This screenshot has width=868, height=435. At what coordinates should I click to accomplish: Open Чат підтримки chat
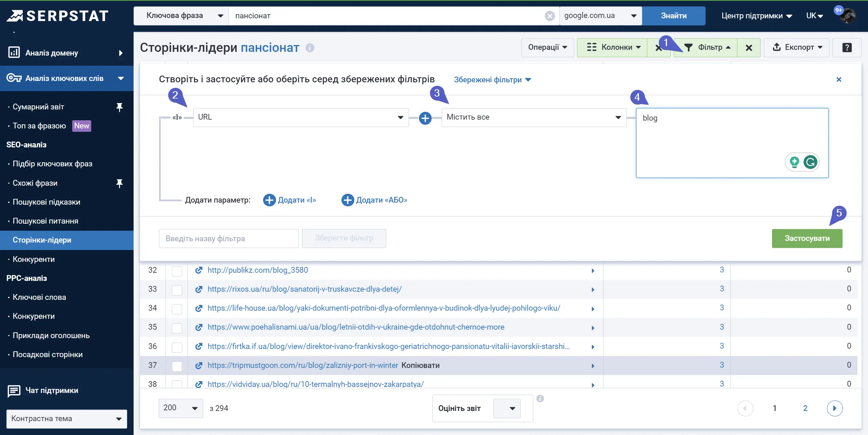(x=43, y=391)
